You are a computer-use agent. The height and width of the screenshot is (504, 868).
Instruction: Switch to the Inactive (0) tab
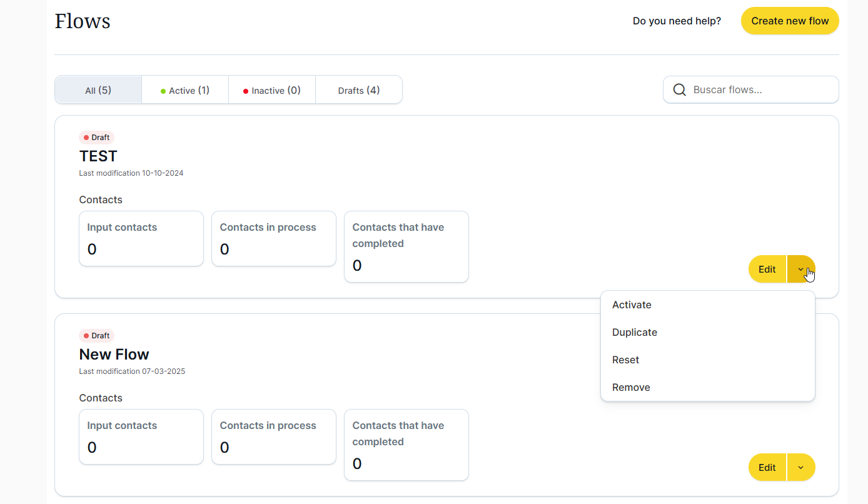point(272,90)
